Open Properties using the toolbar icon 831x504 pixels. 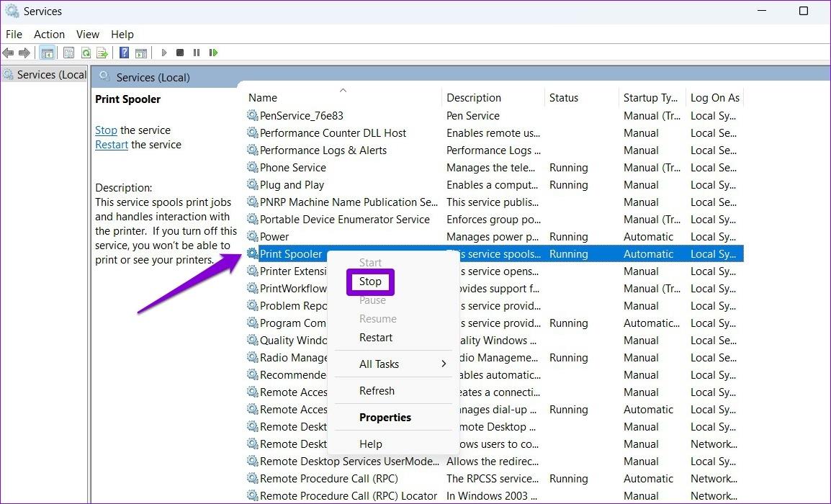point(68,52)
